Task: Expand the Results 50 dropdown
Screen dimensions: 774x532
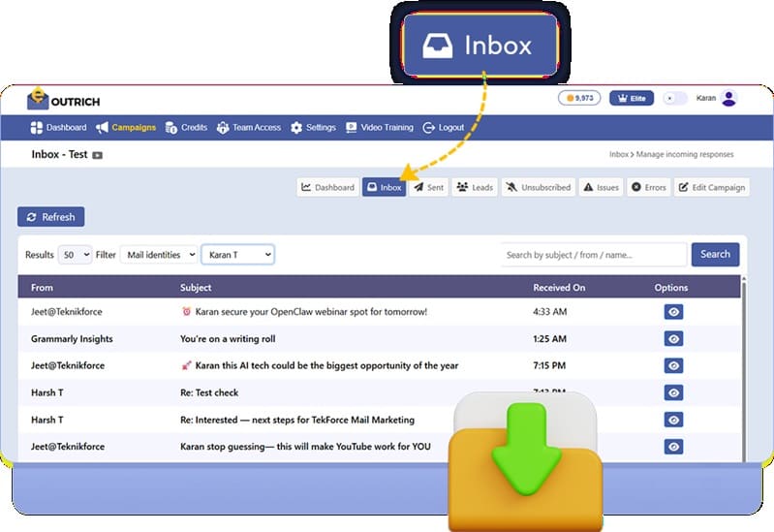Action: tap(75, 255)
